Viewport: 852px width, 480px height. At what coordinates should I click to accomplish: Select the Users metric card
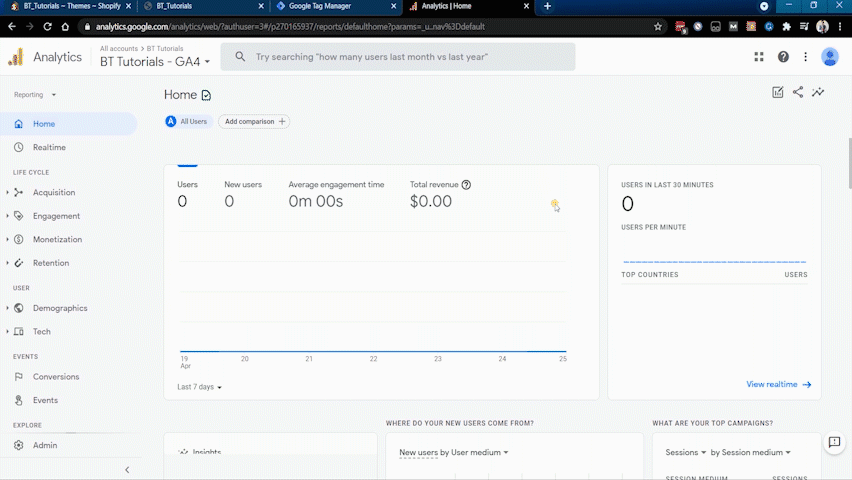pyautogui.click(x=187, y=194)
